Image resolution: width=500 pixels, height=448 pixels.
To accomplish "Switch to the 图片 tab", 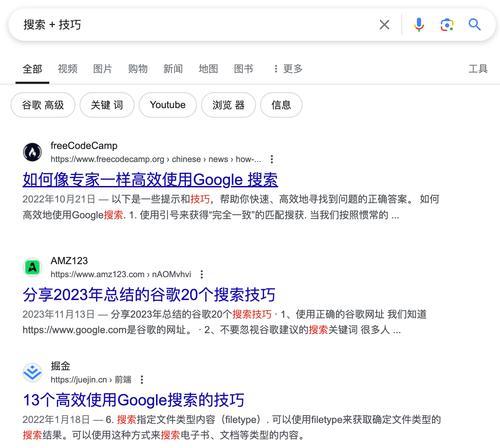I will pyautogui.click(x=103, y=69).
